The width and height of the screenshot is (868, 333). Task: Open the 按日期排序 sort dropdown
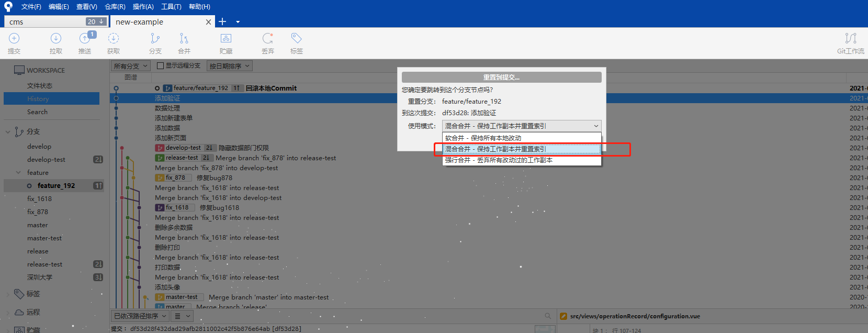(229, 66)
